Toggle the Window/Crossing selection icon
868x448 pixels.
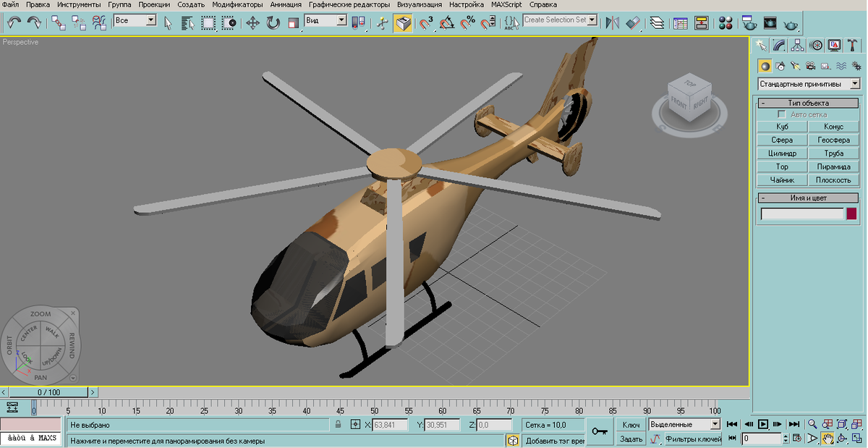[229, 22]
